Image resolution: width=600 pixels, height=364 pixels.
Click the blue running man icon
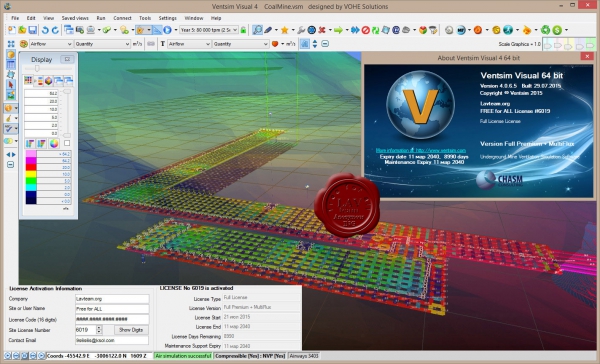click(508, 30)
